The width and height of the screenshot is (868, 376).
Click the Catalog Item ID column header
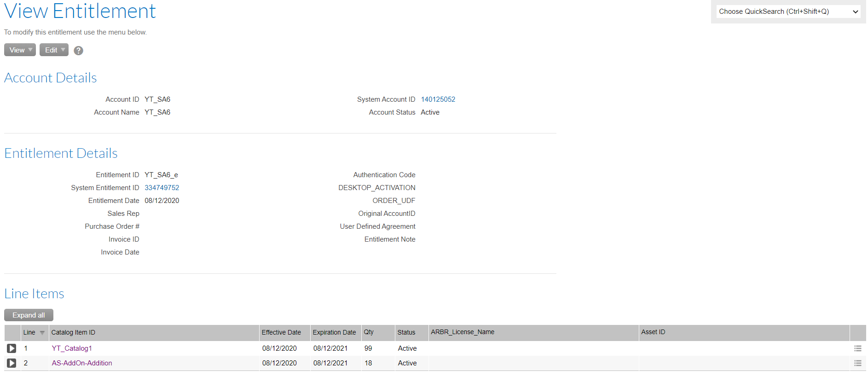154,332
